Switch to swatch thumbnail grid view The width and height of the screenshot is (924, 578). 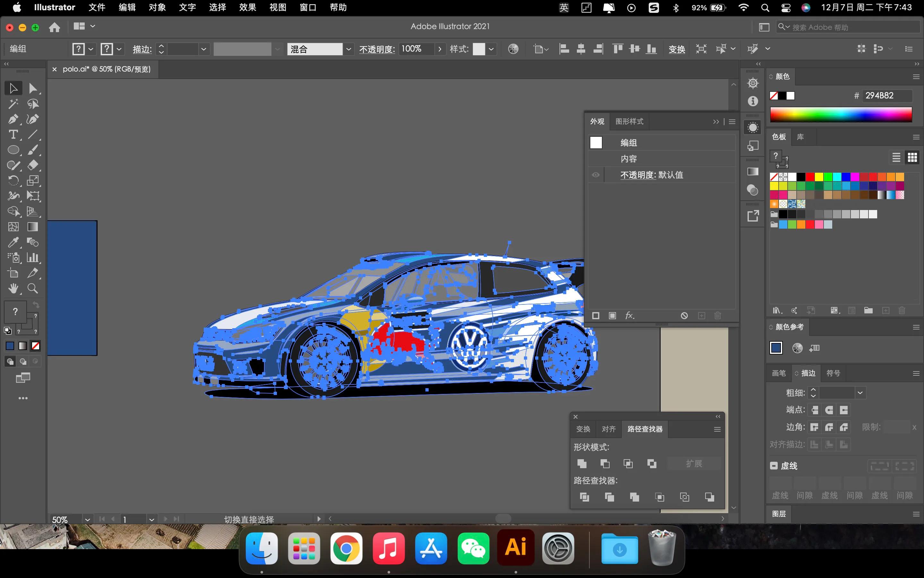click(x=912, y=157)
